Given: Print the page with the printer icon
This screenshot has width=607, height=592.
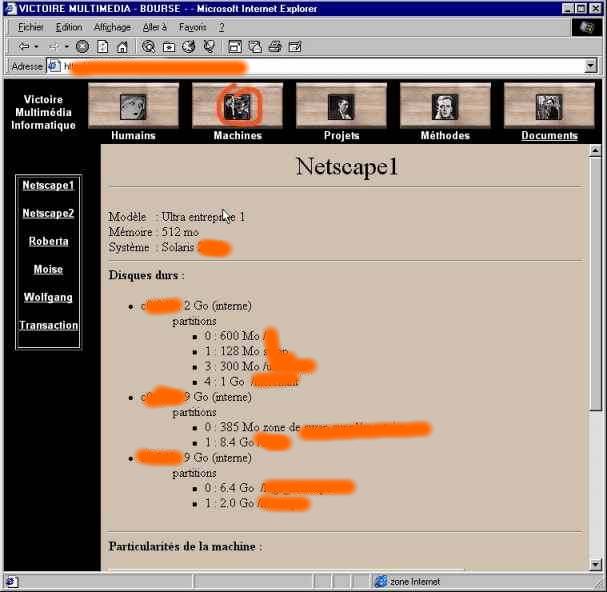Looking at the screenshot, I should click(275, 47).
